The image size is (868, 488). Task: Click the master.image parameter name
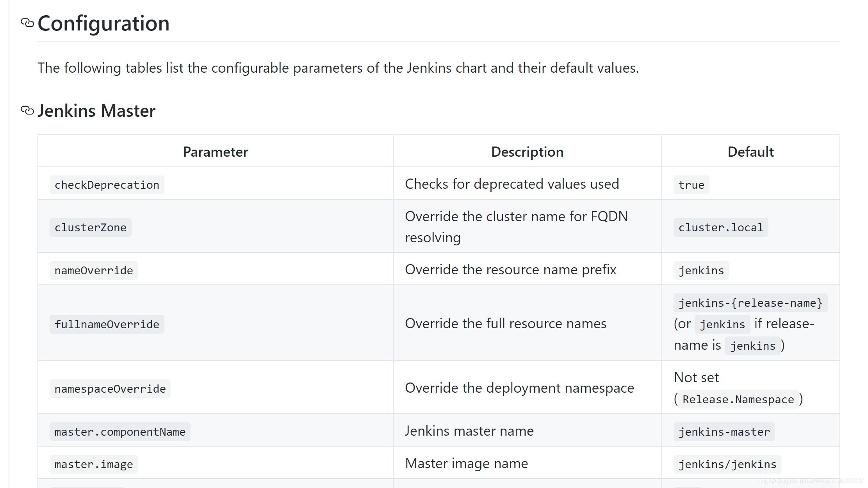click(x=94, y=464)
